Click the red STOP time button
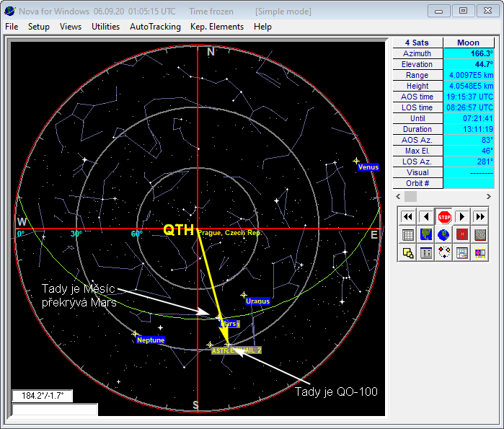This screenshot has height=429, width=504. (x=444, y=216)
